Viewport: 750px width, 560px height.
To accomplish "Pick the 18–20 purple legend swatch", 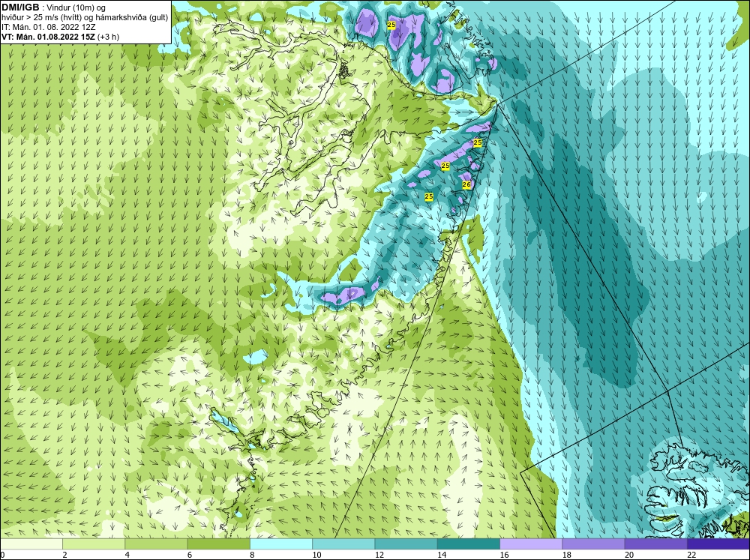I will tap(593, 544).
